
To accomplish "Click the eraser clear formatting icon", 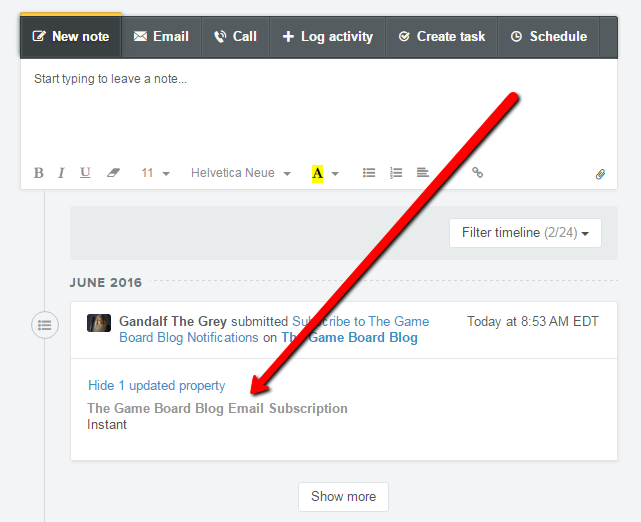I will (x=113, y=173).
